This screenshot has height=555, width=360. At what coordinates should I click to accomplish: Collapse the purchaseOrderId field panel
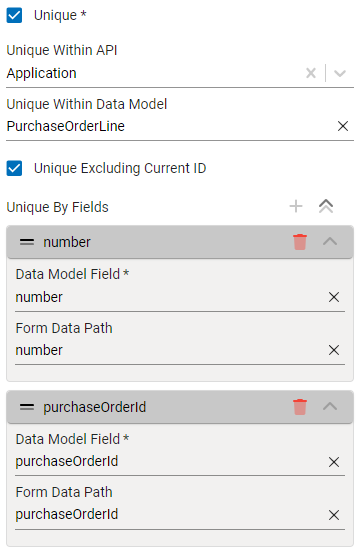click(x=330, y=406)
